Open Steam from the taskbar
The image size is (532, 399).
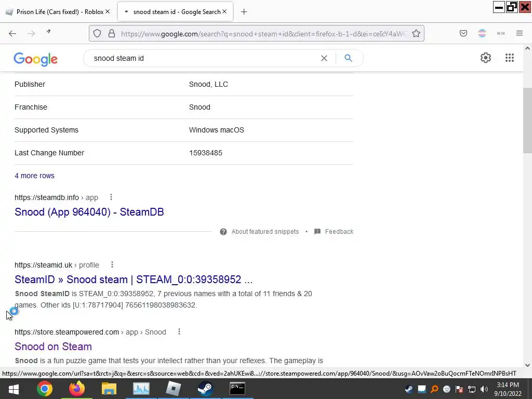coord(205,389)
